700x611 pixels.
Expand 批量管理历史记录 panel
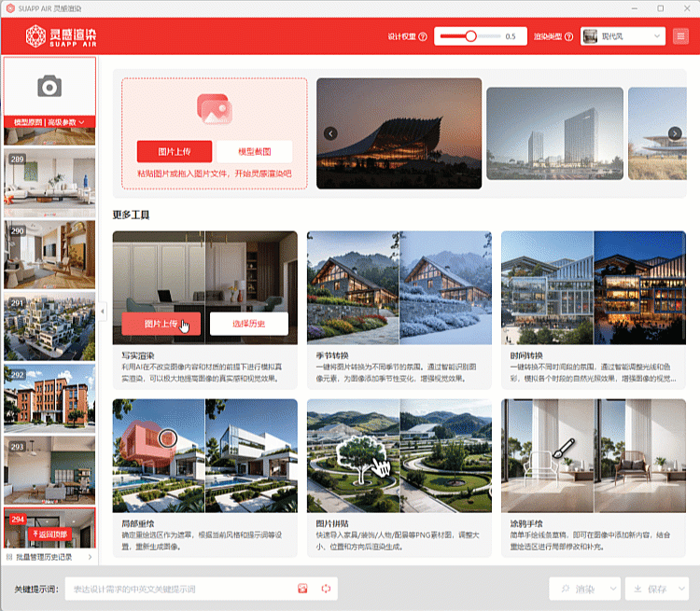click(49, 557)
